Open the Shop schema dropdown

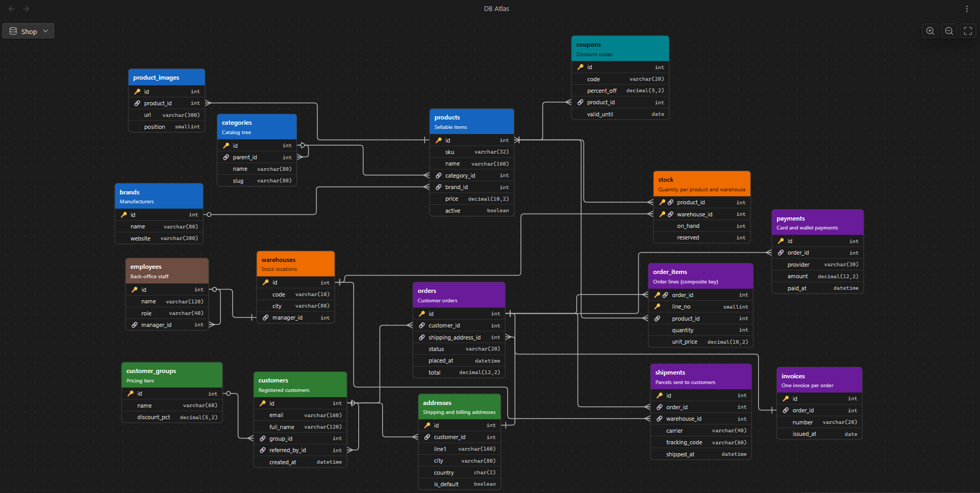pyautogui.click(x=28, y=31)
